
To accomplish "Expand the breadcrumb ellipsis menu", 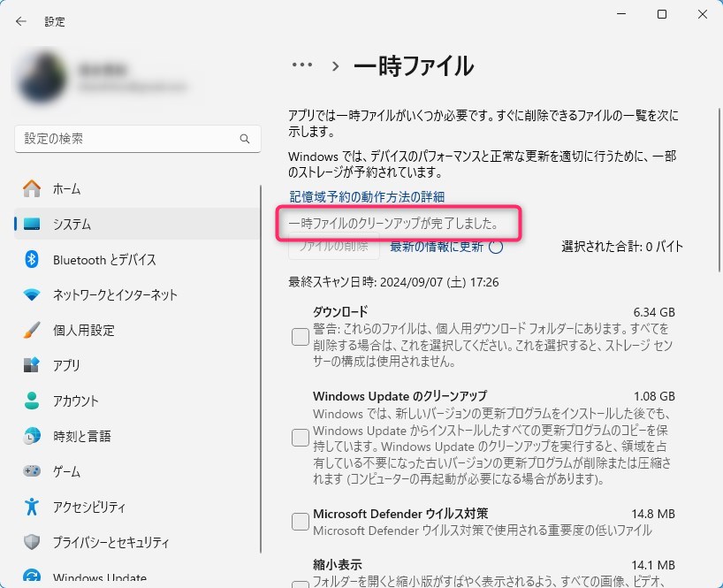I will click(x=302, y=65).
